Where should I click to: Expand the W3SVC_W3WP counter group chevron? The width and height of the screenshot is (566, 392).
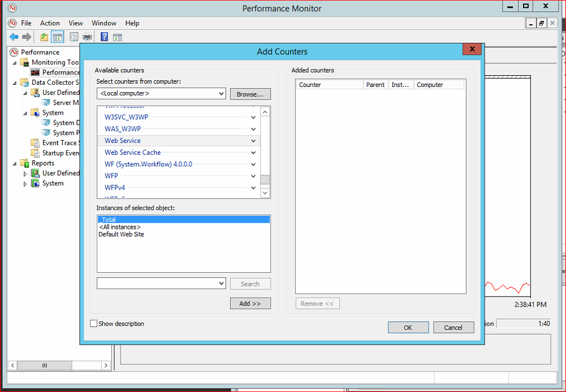click(253, 117)
